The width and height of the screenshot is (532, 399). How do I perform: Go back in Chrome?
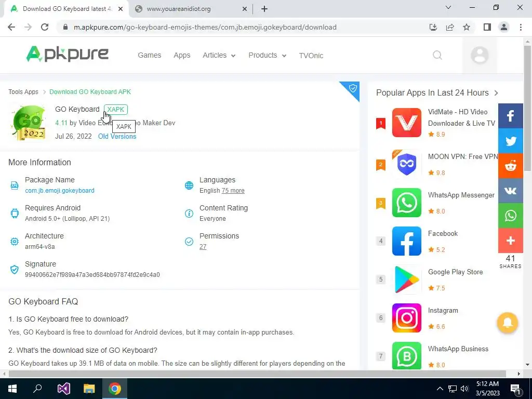pos(11,27)
